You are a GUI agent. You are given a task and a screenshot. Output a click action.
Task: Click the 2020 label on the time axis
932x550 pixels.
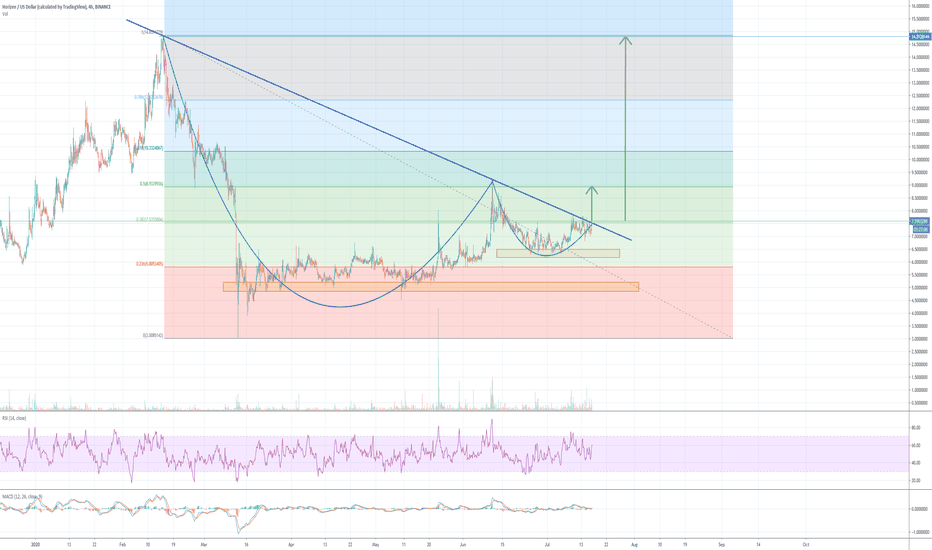(x=35, y=544)
